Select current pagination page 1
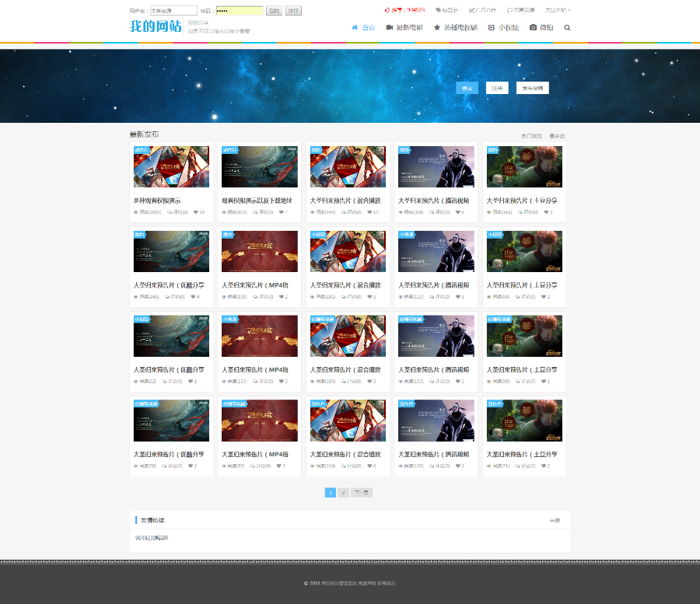Screen dimensions: 700x604 point(331,493)
